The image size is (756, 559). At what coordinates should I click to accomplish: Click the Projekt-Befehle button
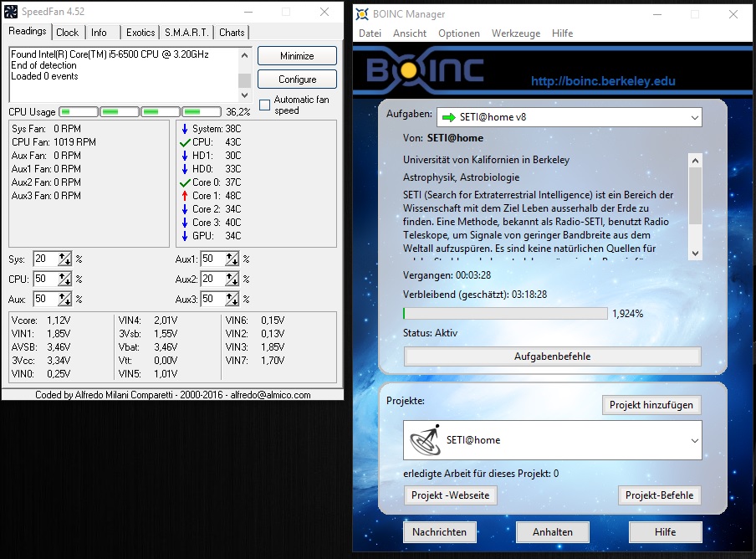click(659, 495)
